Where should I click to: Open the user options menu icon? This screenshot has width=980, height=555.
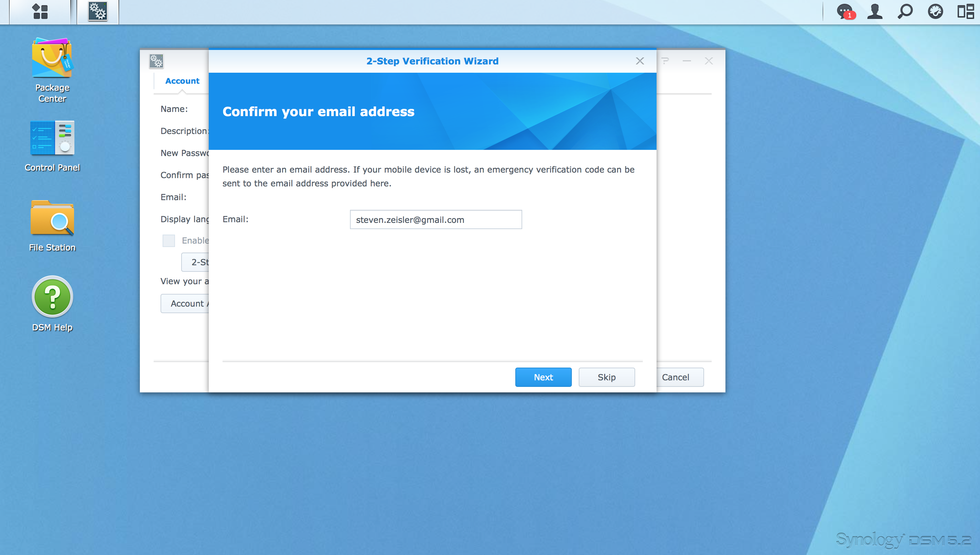(x=875, y=11)
